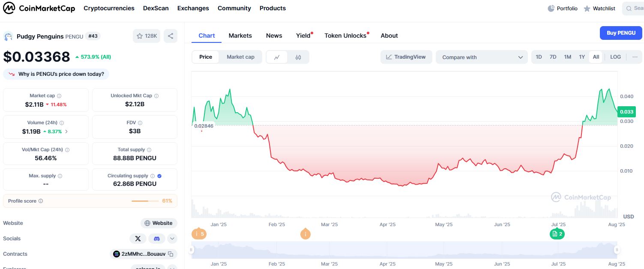
Task: Set chart range to 1Y
Action: point(582,57)
